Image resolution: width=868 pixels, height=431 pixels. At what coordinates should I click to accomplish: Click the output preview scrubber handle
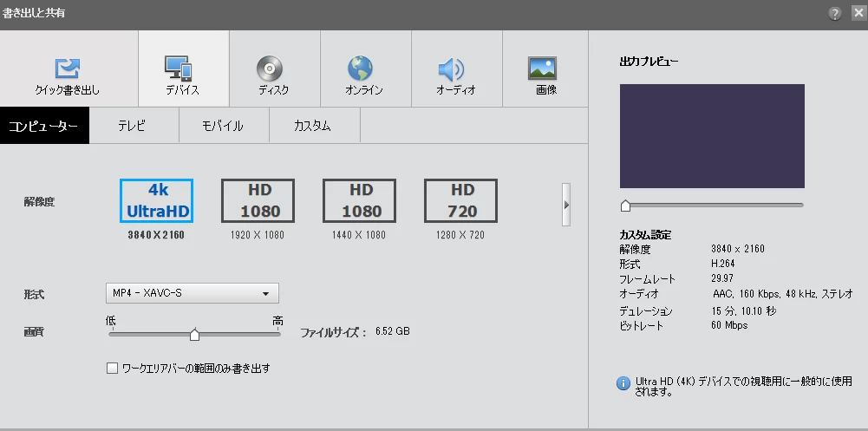pos(625,206)
